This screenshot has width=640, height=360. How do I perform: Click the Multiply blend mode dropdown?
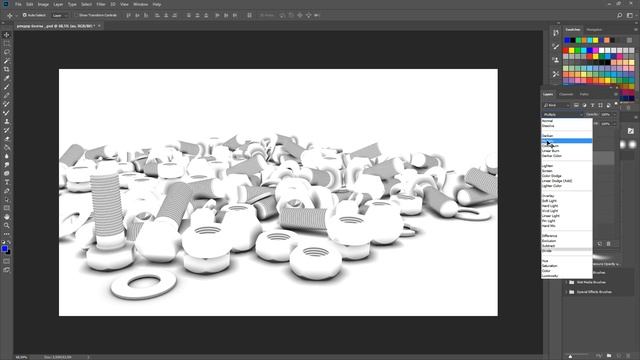(563, 115)
